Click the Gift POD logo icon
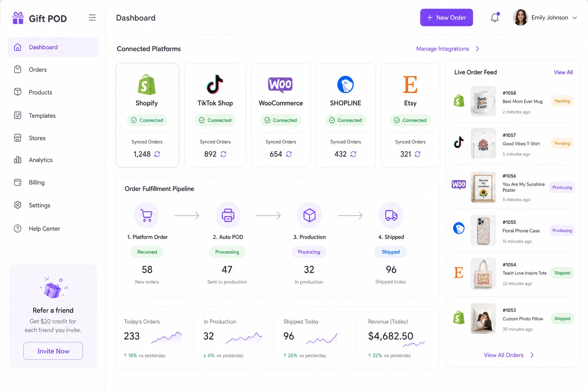This screenshot has width=588, height=392. pyautogui.click(x=18, y=18)
